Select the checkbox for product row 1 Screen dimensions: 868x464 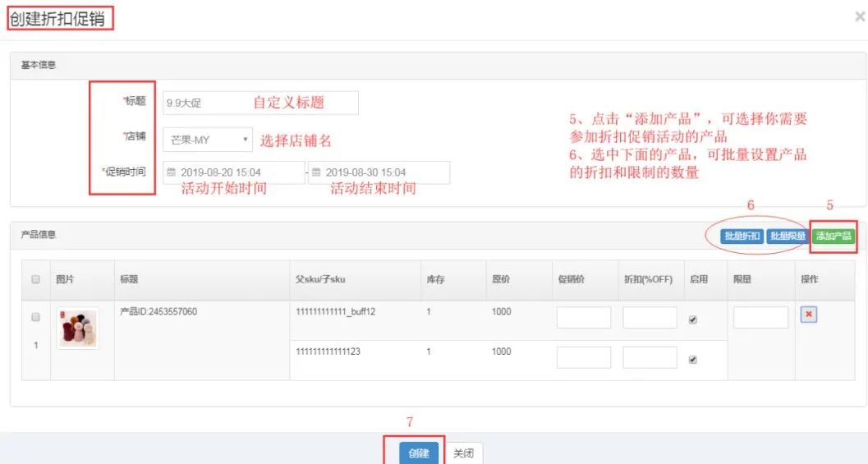35,317
